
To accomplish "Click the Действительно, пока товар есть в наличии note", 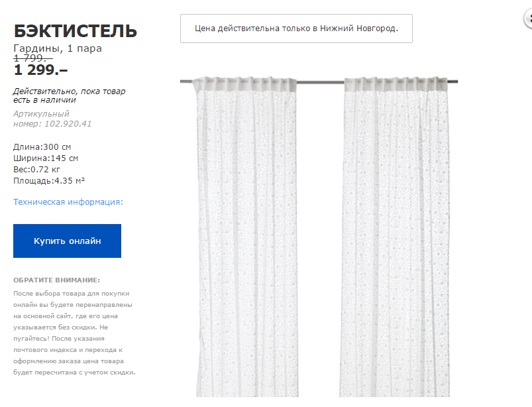I will pos(69,95).
